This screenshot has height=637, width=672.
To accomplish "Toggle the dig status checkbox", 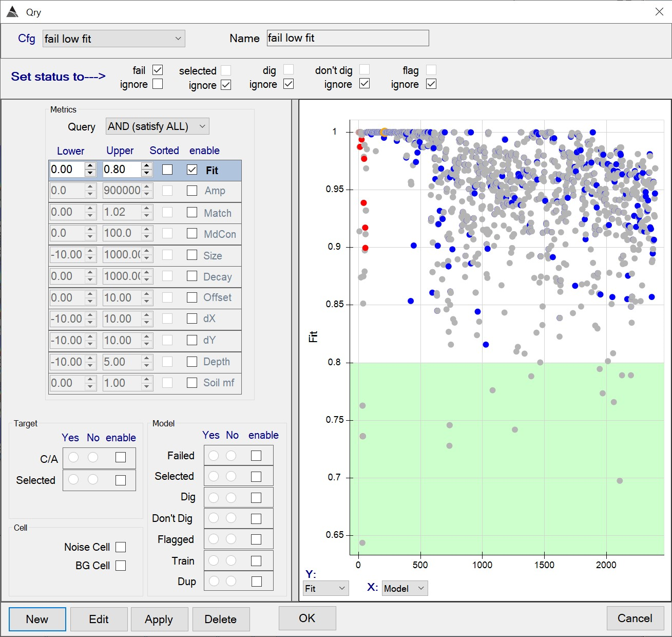I will click(289, 69).
